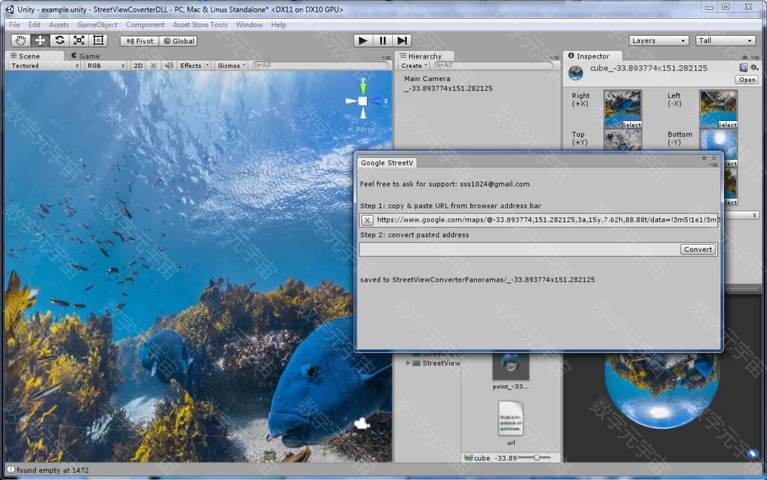The width and height of the screenshot is (767, 480).
Task: Clear the URL field with X button
Action: click(x=367, y=221)
